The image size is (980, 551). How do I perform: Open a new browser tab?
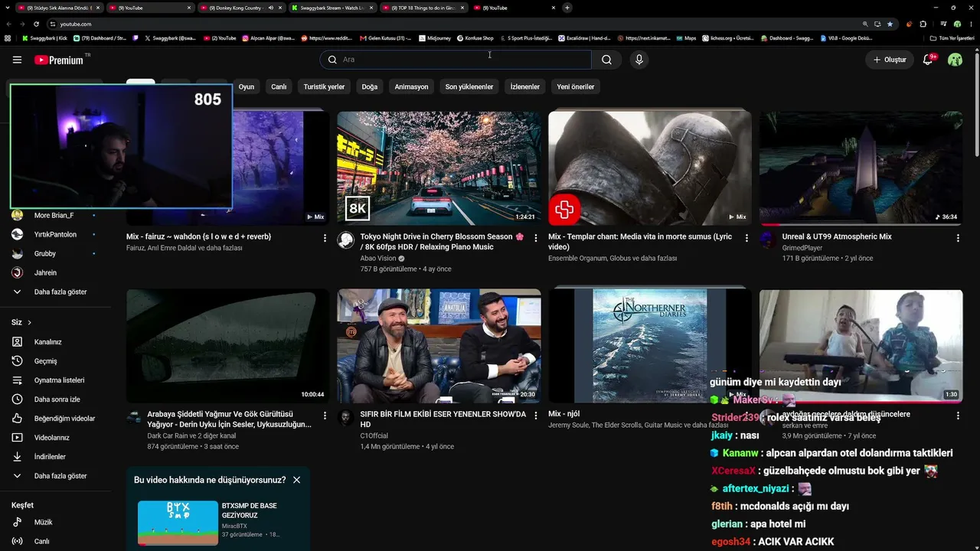(x=567, y=8)
